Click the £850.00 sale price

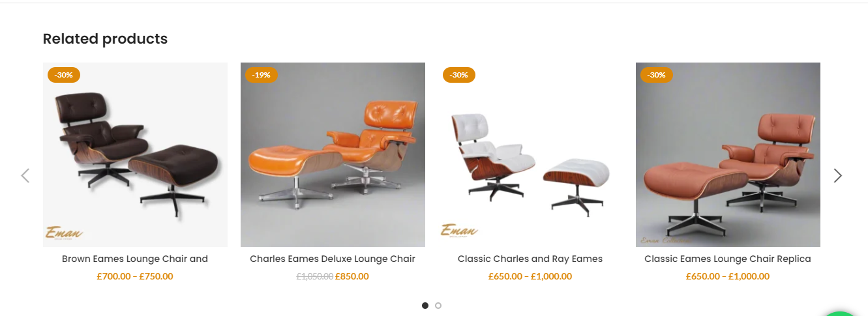click(352, 276)
